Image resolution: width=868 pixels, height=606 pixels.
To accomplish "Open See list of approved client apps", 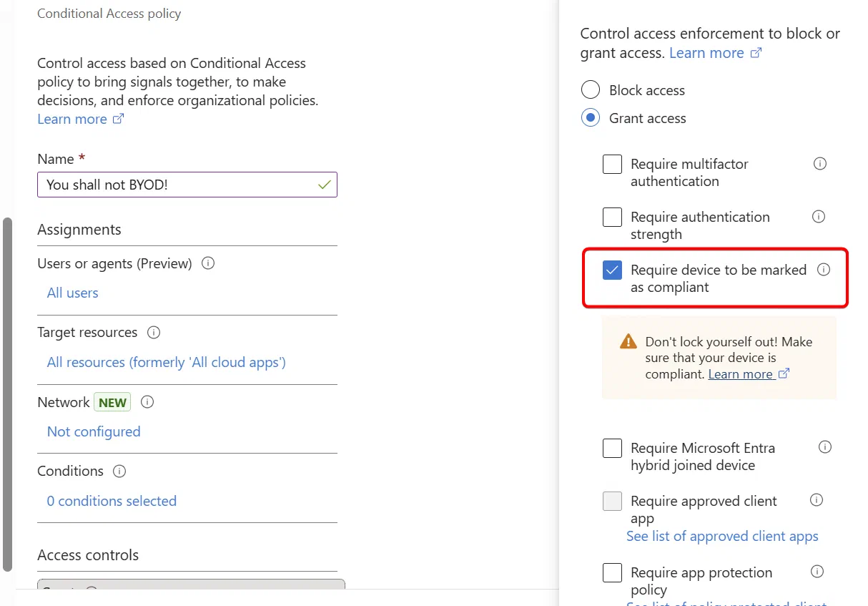I will (x=722, y=536).
